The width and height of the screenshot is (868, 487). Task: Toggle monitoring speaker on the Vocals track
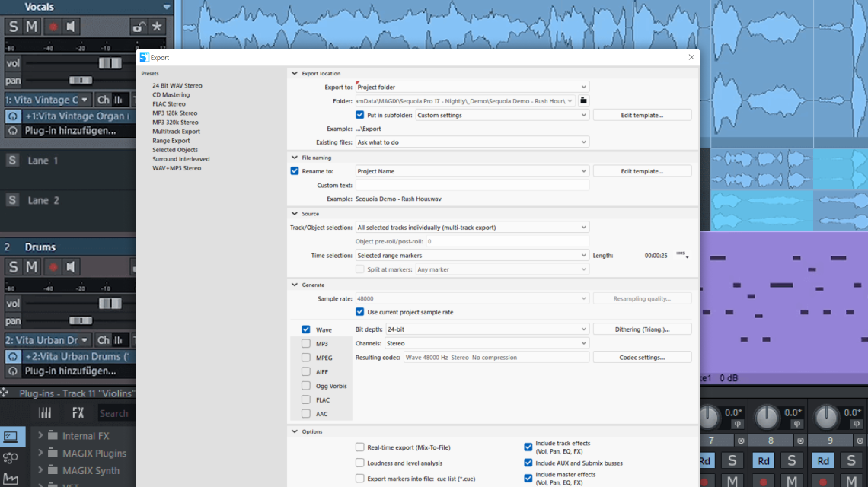coord(71,26)
